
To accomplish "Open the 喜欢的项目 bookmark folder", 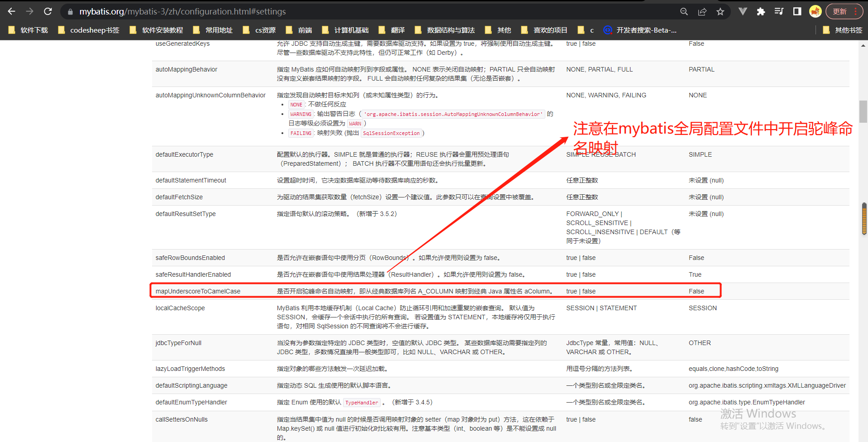I will [544, 30].
